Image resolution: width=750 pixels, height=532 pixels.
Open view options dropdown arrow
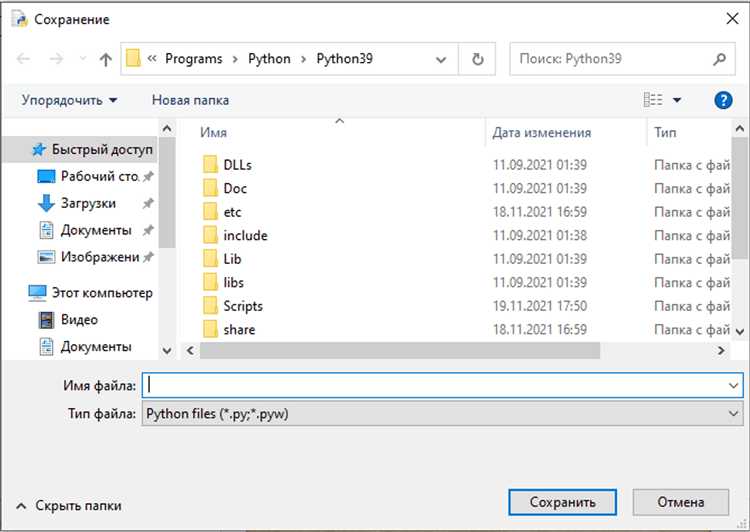677,100
